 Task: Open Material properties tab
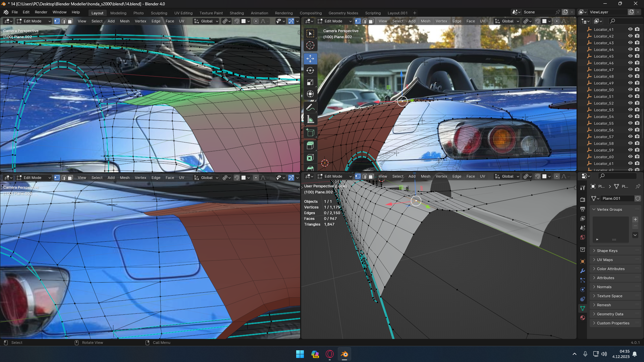coord(583,318)
